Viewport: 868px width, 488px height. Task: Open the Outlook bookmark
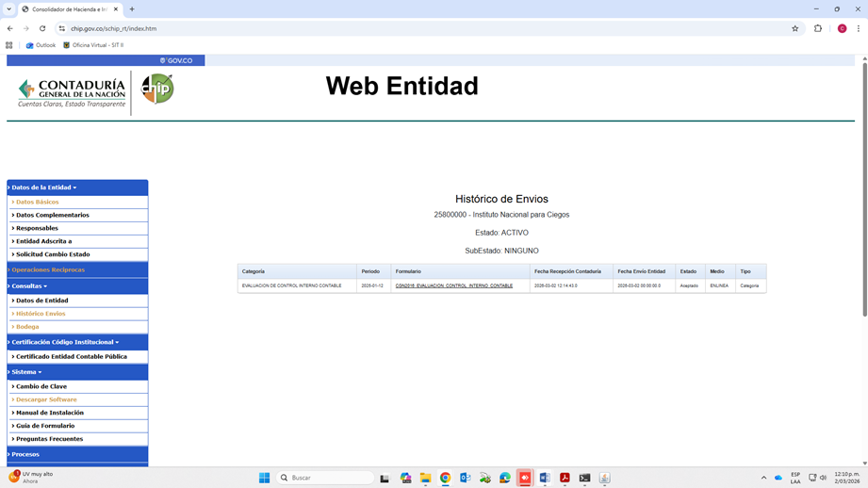[x=41, y=45]
